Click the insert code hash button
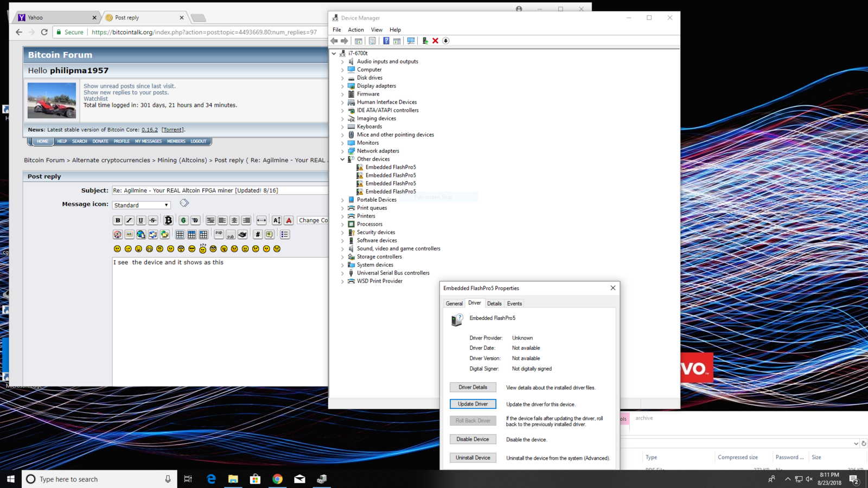Viewport: 868px width, 488px height. [x=258, y=234]
